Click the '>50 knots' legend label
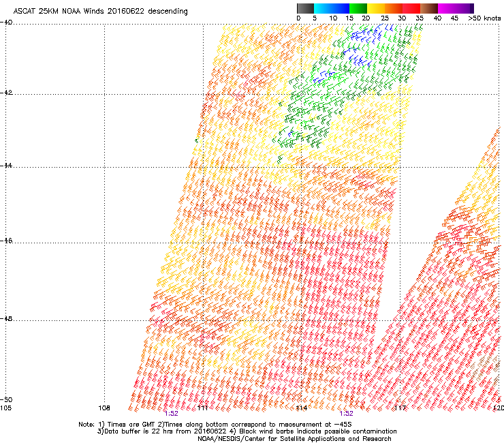The width and height of the screenshot is (504, 443). [484, 18]
